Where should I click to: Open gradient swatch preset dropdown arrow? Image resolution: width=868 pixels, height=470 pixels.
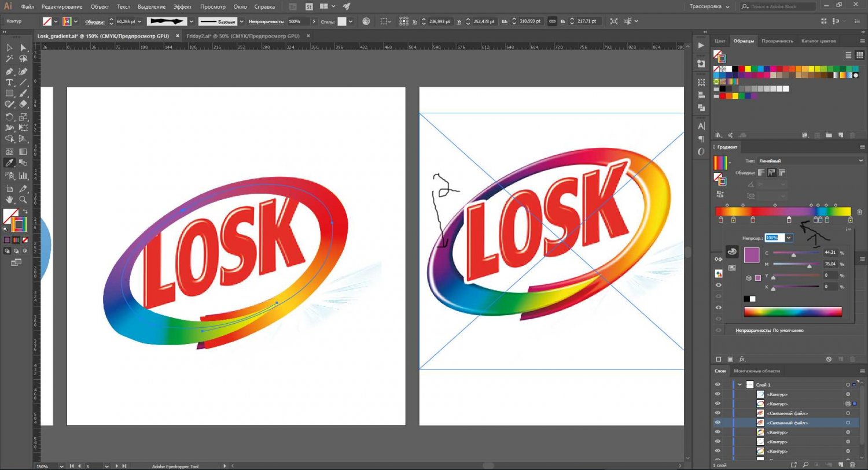pyautogui.click(x=730, y=163)
